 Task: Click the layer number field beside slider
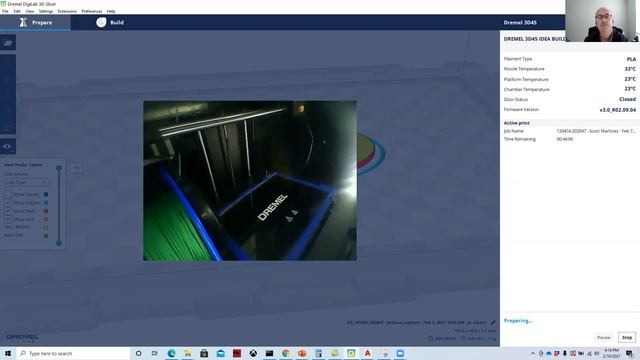tap(76, 167)
